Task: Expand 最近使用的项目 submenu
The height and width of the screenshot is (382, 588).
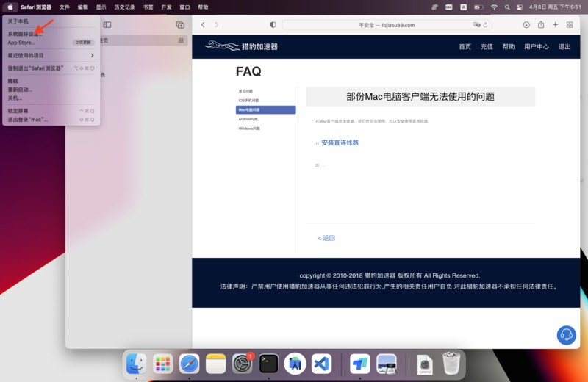Action: (50, 55)
